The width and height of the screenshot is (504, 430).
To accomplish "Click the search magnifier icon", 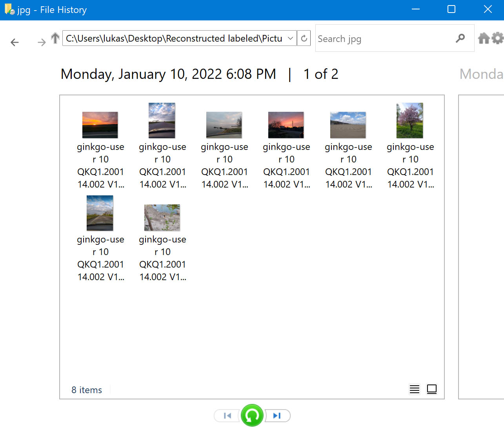I will pyautogui.click(x=460, y=38).
